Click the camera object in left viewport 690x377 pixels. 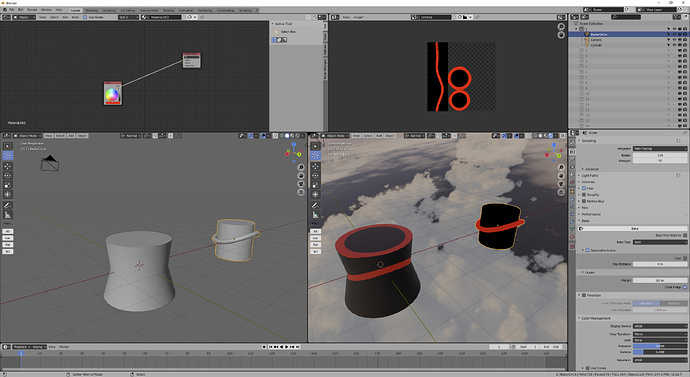50,162
